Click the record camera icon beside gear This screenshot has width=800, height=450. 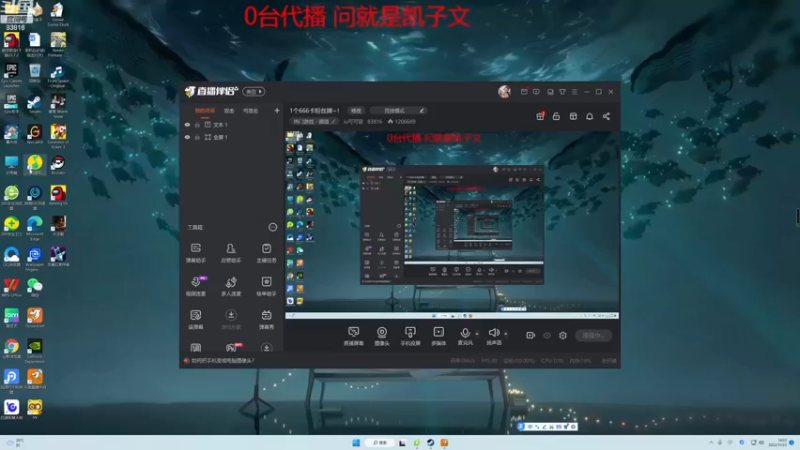[531, 335]
